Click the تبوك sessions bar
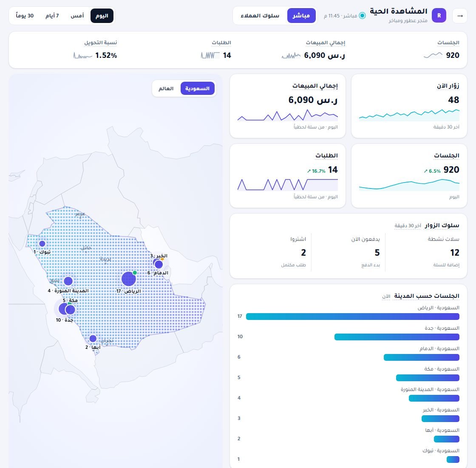Screen dimensions: 476x468 pos(453,459)
